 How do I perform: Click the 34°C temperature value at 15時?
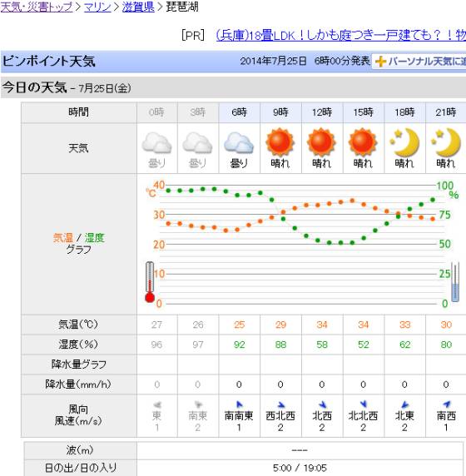[363, 325]
